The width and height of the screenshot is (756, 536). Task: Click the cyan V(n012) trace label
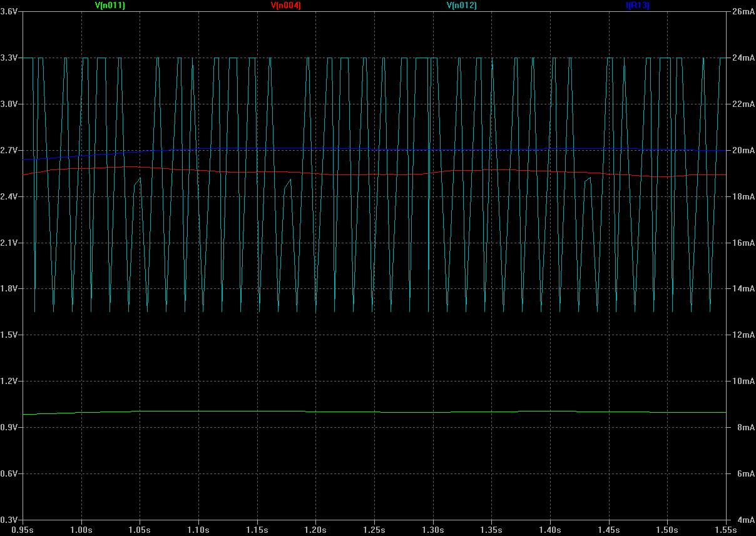[461, 5]
